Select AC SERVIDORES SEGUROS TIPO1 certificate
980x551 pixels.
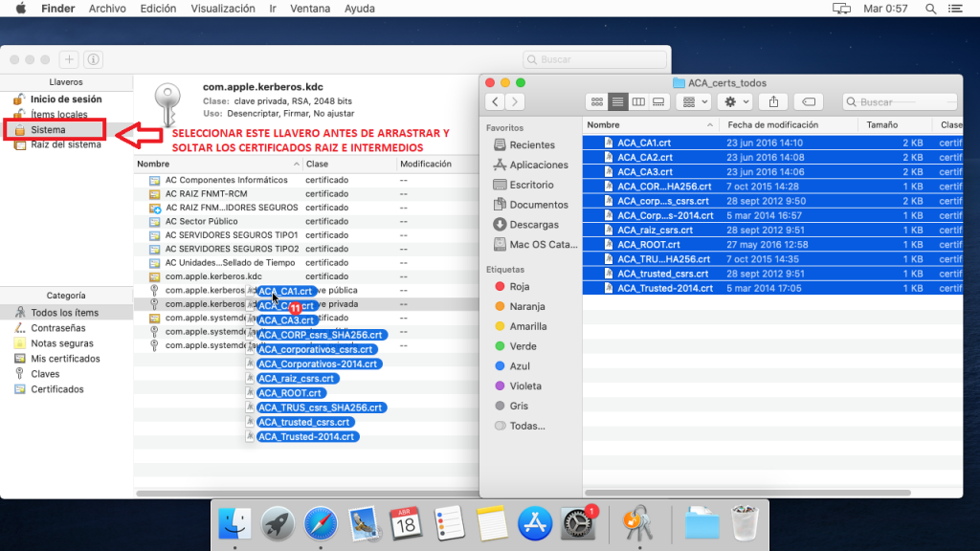point(306,235)
